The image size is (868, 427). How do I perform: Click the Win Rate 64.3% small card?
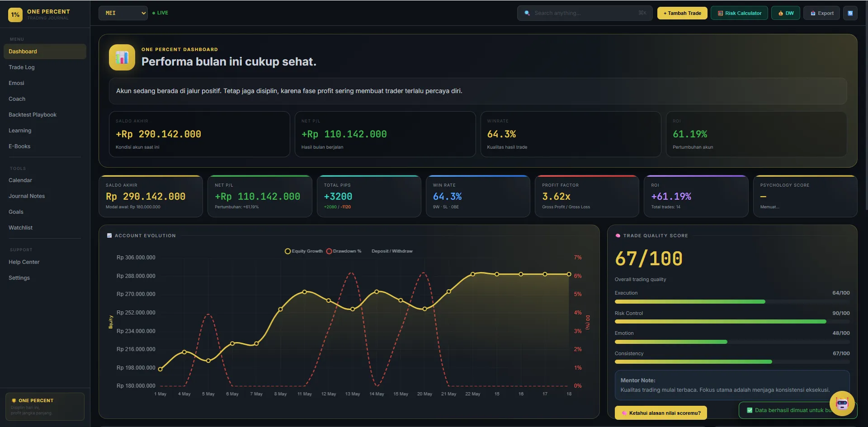click(478, 196)
